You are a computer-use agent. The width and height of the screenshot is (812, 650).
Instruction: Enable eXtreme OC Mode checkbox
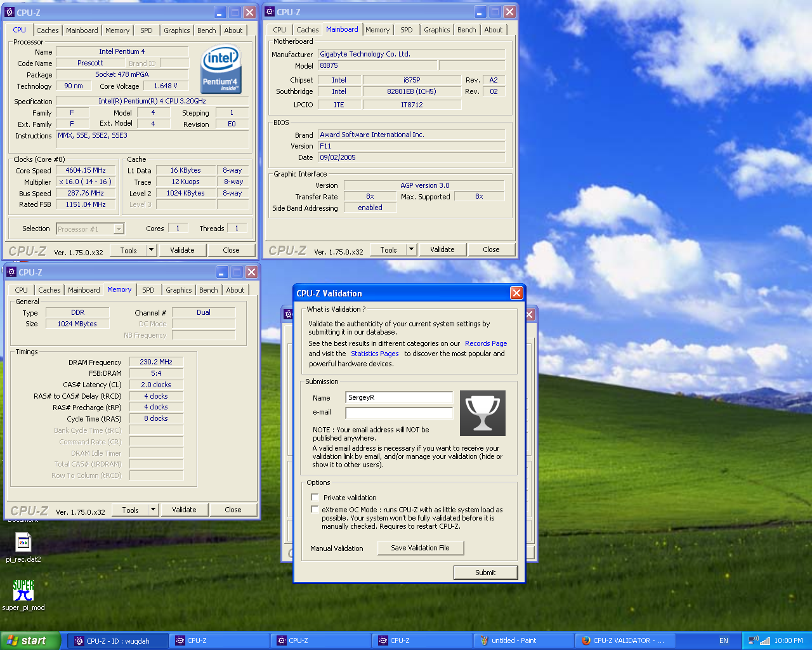click(x=315, y=509)
